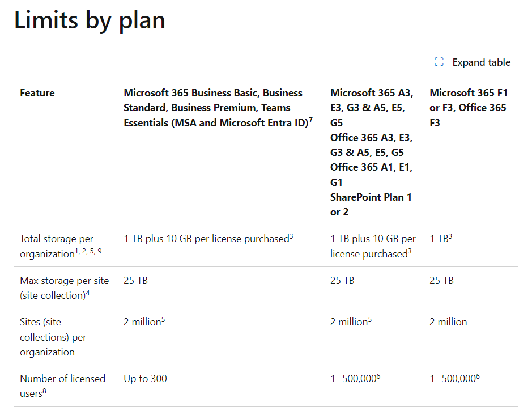Open footnote 4 after Max storage site collection
532x415 pixels.
click(x=88, y=293)
